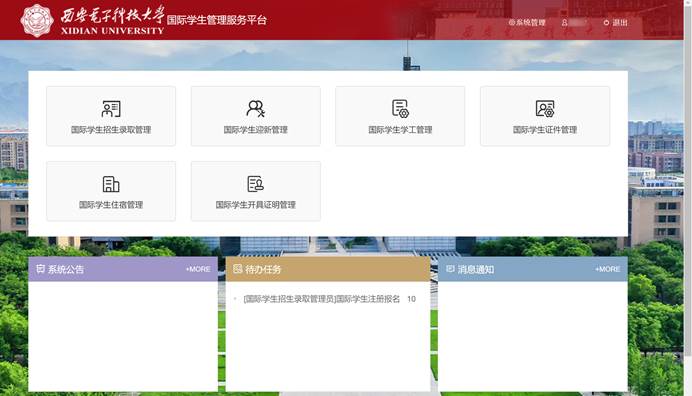Open the 国际学生注册报名 pending task link
The height and width of the screenshot is (396, 692).
(x=322, y=299)
